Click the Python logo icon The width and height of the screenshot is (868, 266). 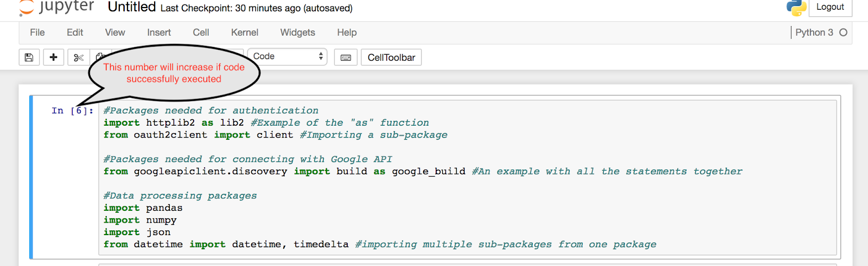[x=796, y=8]
